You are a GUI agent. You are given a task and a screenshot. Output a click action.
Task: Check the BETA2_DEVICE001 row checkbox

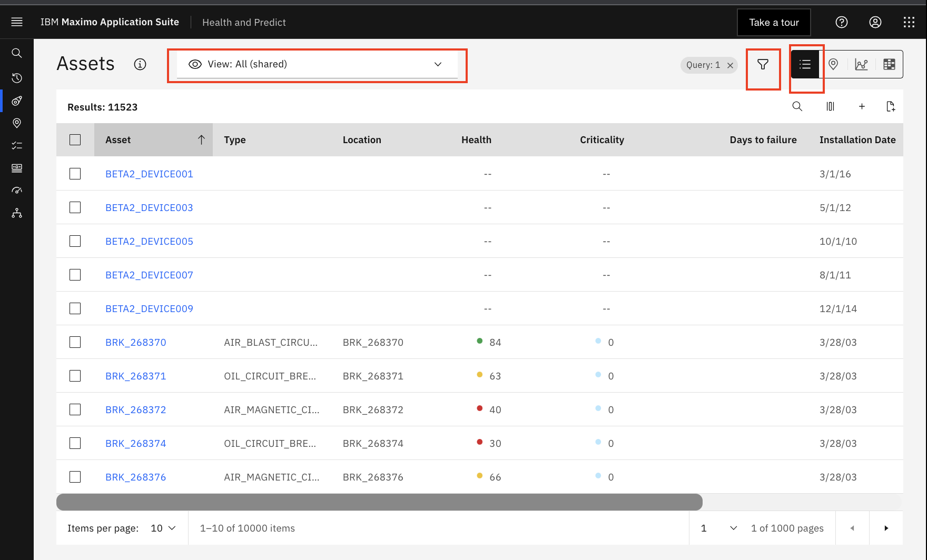point(75,174)
